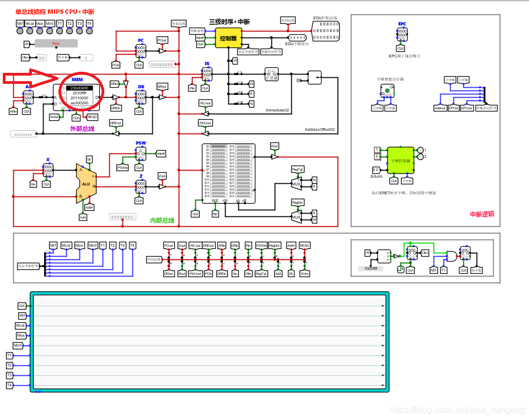The image size is (529, 420).
Task: Click the xxxxxxxx probe on the external bus
Action: tap(23, 134)
